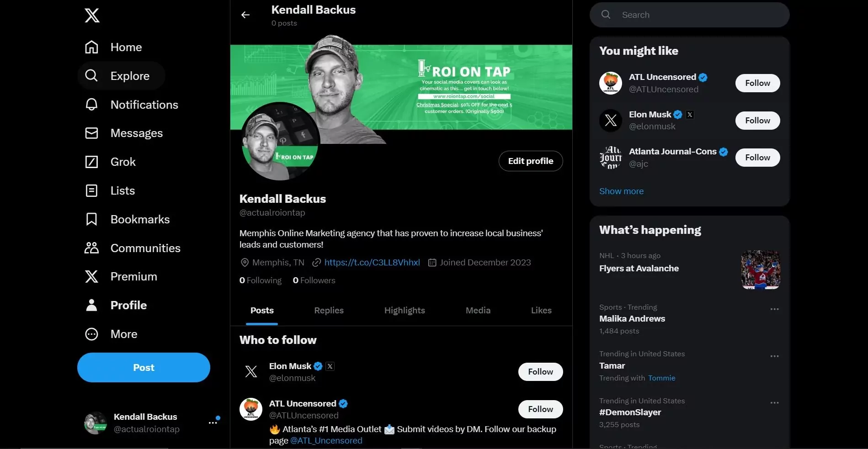Open More menu in the sidebar
This screenshot has width=868, height=449.
pyautogui.click(x=112, y=334)
